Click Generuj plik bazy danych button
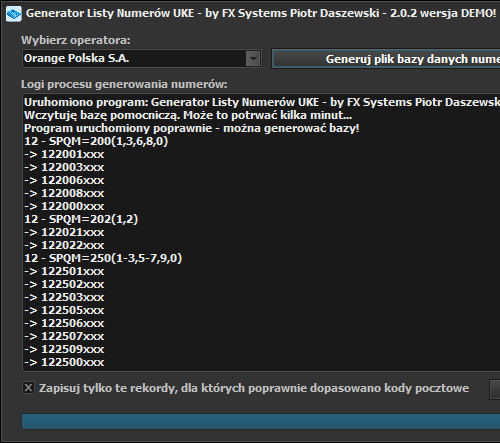 (x=386, y=59)
